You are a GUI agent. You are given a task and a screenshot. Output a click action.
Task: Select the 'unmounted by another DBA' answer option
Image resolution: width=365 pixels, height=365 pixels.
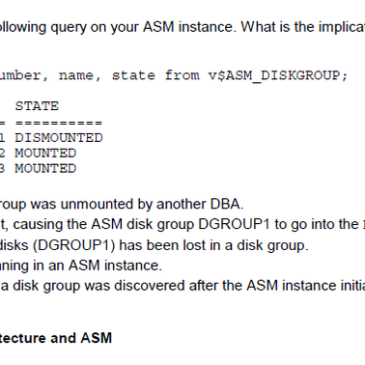pyautogui.click(x=122, y=204)
